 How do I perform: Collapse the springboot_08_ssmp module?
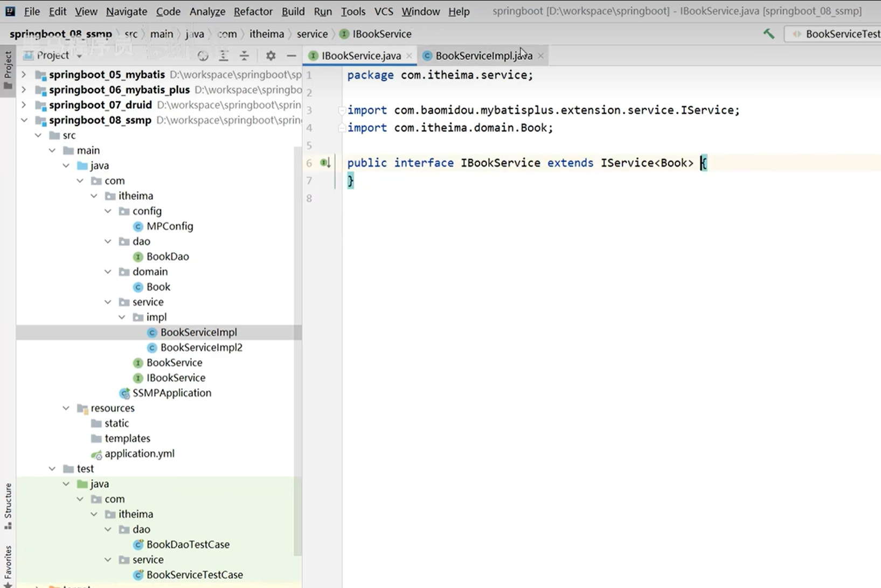pyautogui.click(x=24, y=120)
